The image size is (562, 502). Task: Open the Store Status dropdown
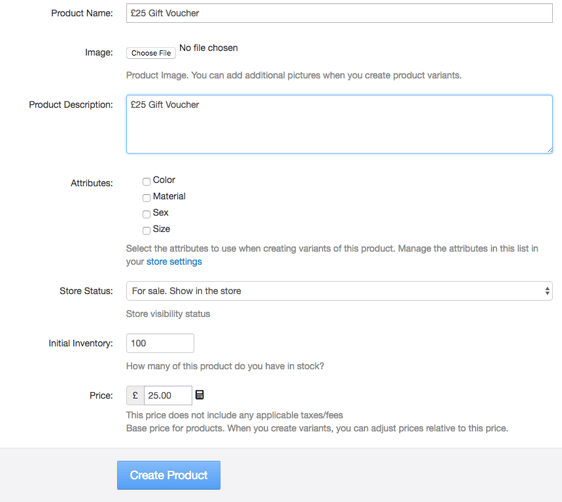tap(339, 291)
